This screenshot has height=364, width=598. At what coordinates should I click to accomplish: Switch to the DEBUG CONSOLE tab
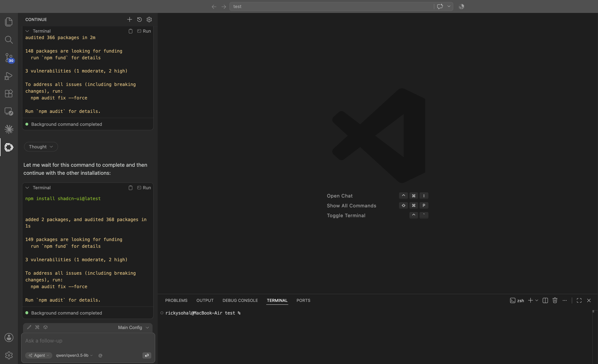coord(240,300)
